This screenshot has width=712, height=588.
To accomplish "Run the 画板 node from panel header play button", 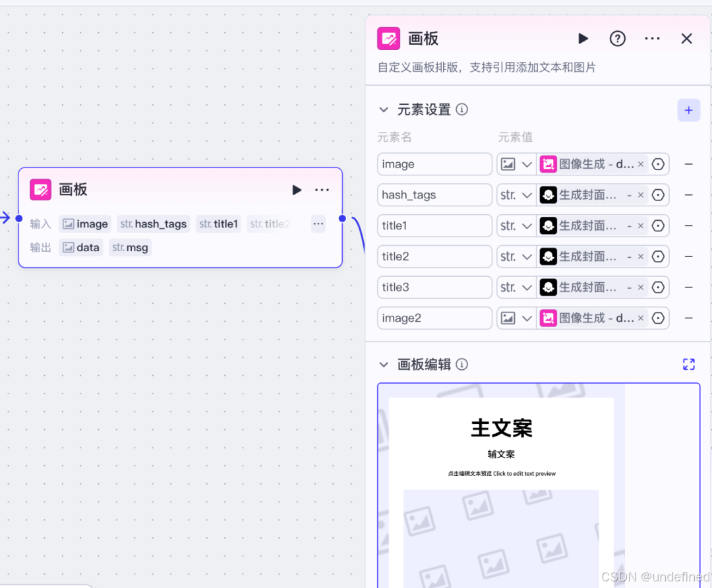I will coord(583,39).
